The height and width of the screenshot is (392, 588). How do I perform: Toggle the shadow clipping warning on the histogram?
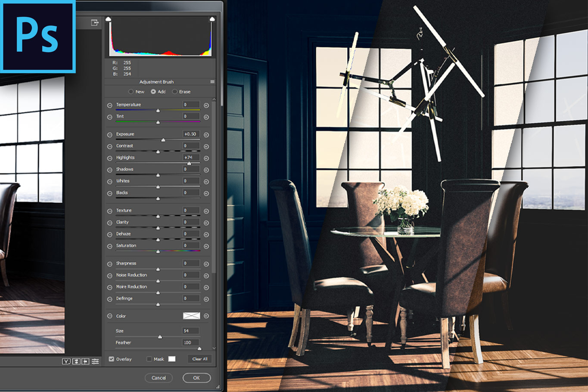click(108, 19)
